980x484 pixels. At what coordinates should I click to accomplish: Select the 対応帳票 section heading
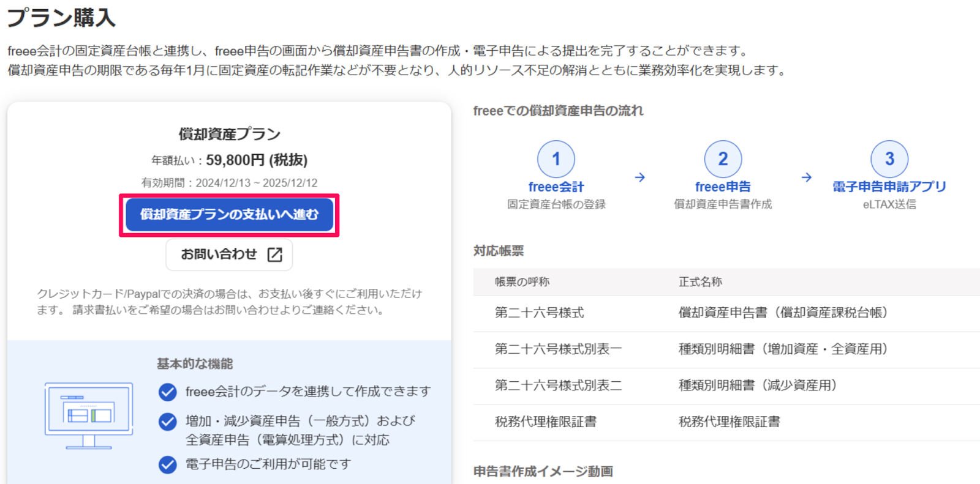coord(499,251)
